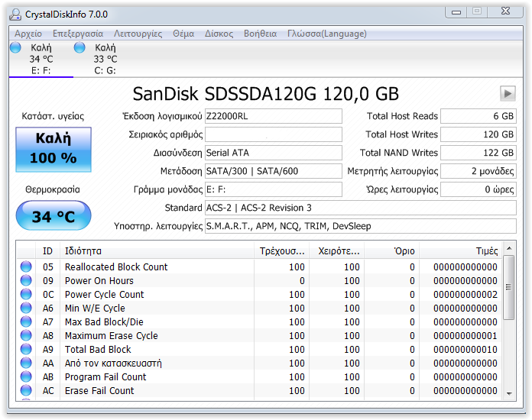Click status orb for Total Bad Block
This screenshot has width=532, height=420.
coord(26,349)
